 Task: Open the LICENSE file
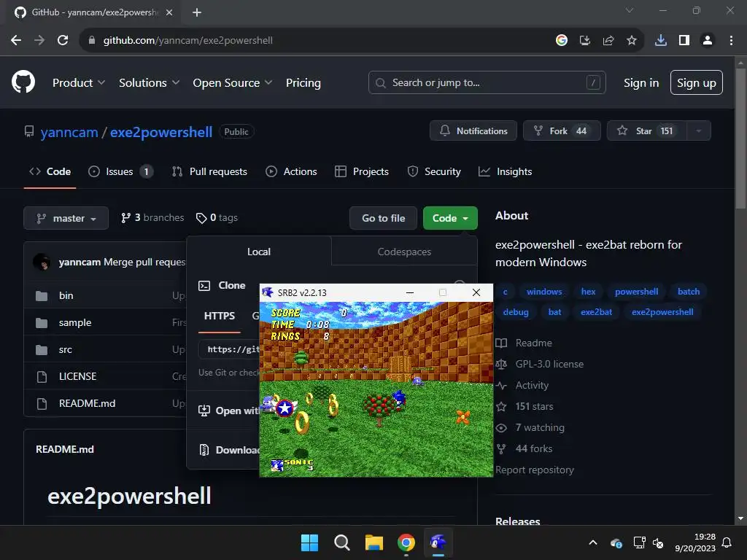pyautogui.click(x=77, y=376)
